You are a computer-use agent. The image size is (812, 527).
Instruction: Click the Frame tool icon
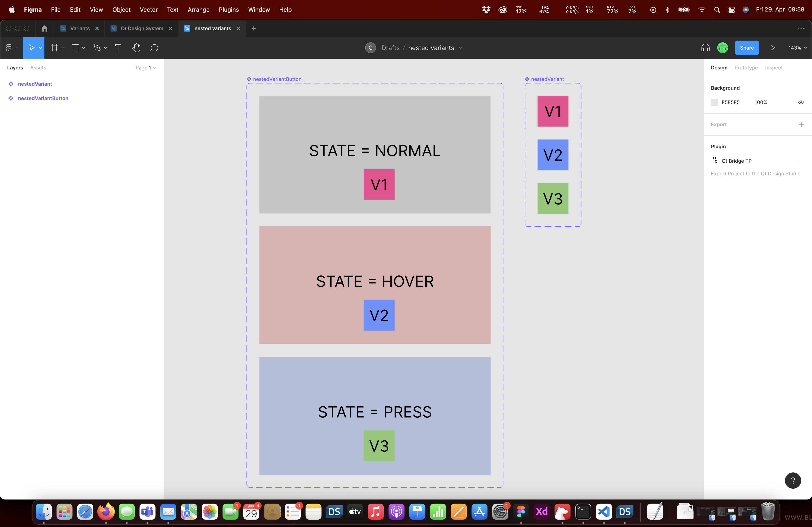pyautogui.click(x=54, y=48)
